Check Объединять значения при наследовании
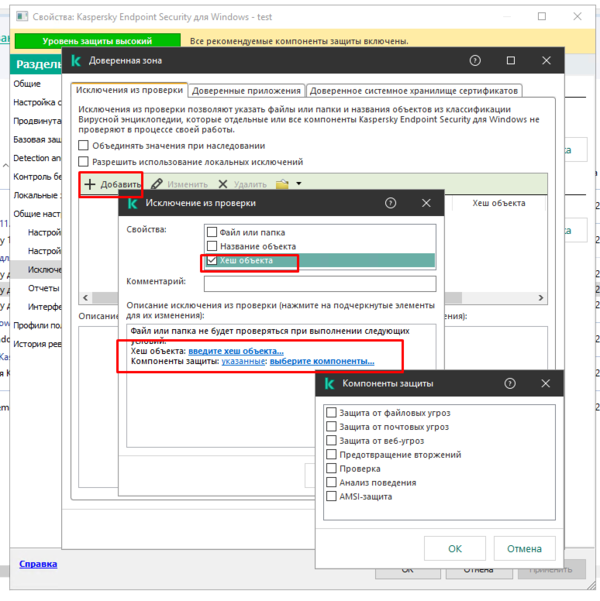Image resolution: width=600 pixels, height=601 pixels. [84, 145]
